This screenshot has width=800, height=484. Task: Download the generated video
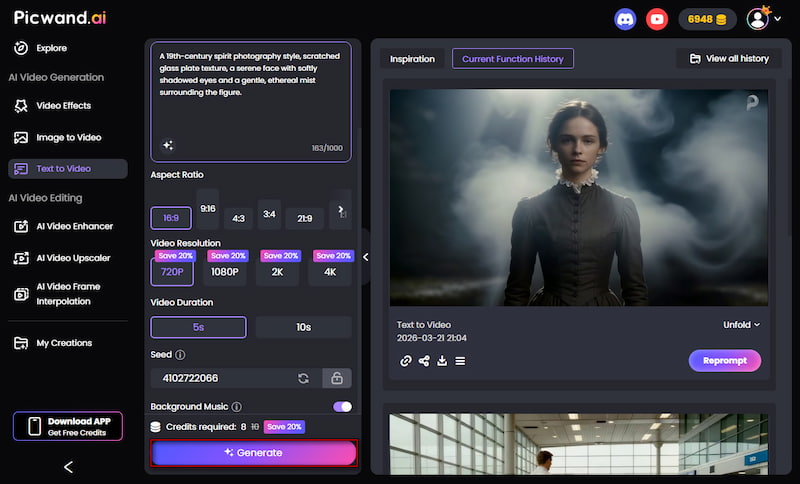point(442,361)
